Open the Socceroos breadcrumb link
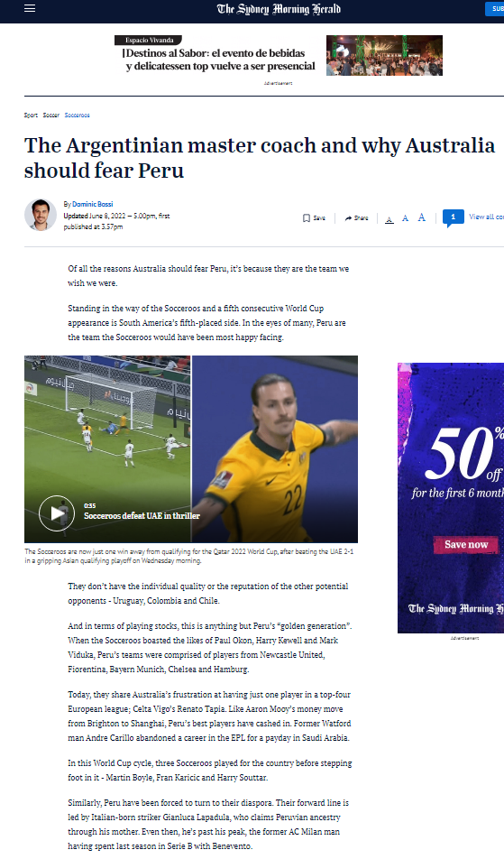 (x=78, y=115)
